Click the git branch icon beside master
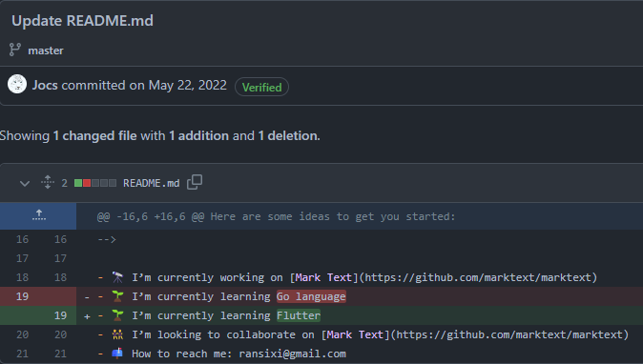This screenshot has height=364, width=643. pyautogui.click(x=15, y=50)
